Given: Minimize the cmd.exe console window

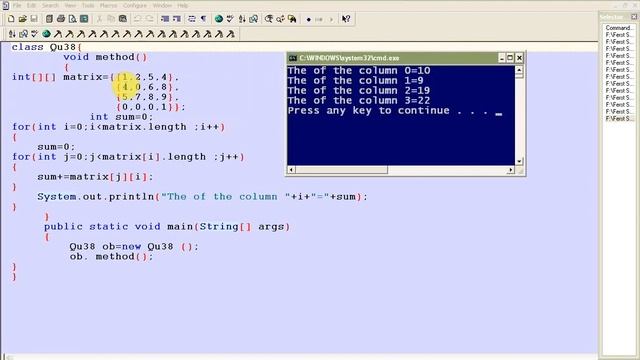Looking at the screenshot, I should 502,58.
